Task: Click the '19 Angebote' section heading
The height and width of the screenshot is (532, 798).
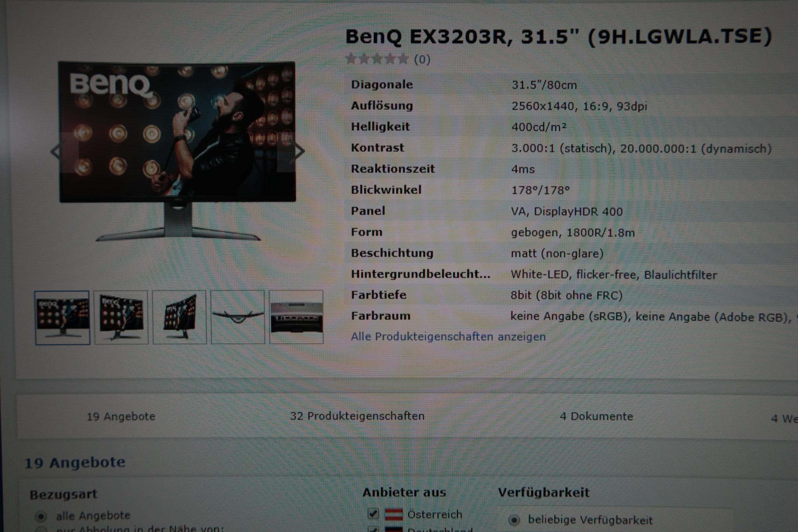Action: [x=75, y=463]
